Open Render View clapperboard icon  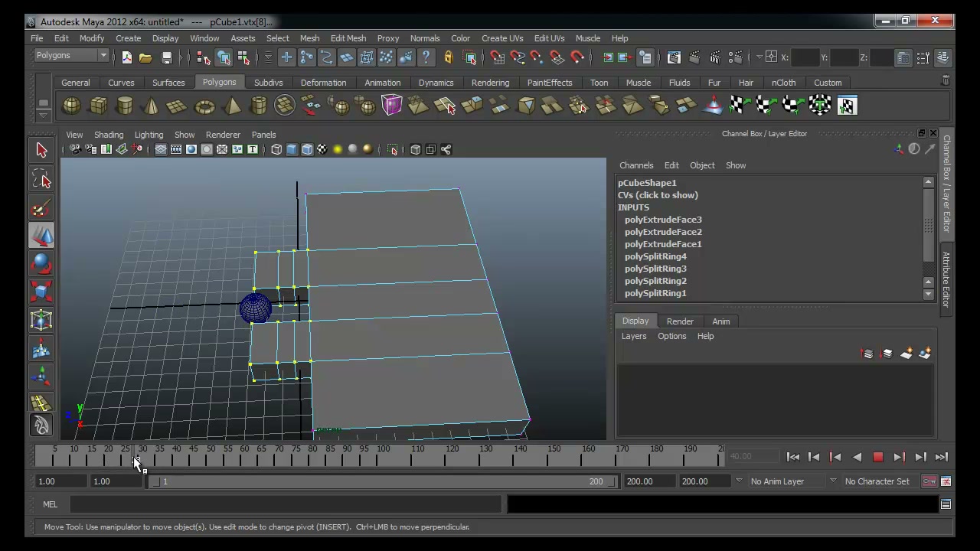click(x=674, y=57)
